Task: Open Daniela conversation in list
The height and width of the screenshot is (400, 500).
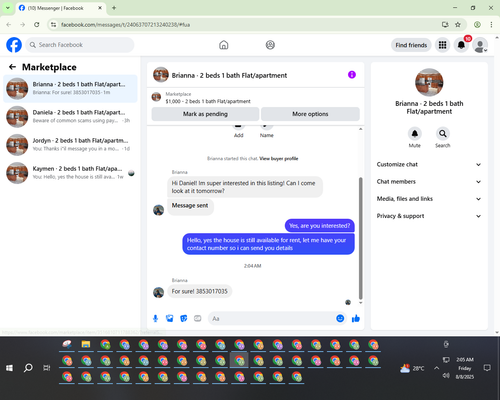Action: coord(70,117)
